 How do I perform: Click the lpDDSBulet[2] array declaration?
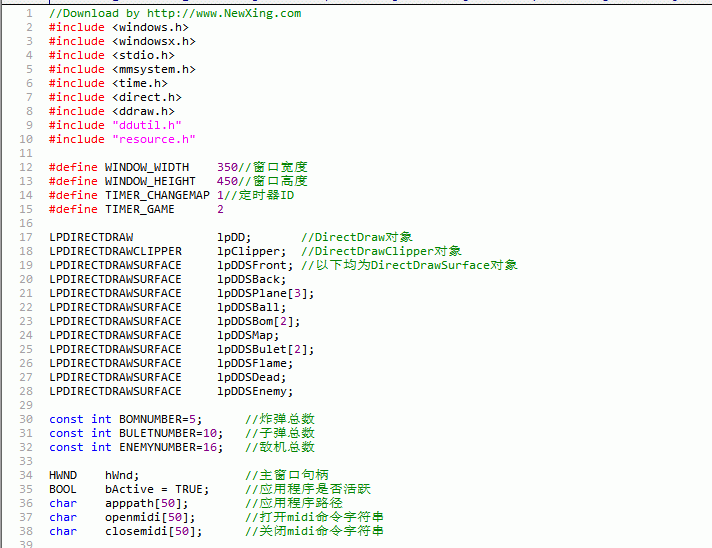pos(265,350)
